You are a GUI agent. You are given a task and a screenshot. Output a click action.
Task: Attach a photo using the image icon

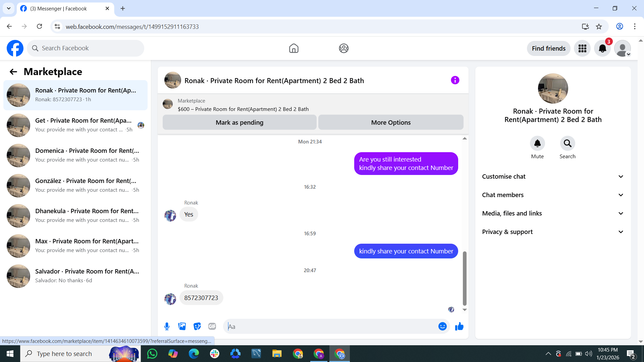click(x=182, y=326)
